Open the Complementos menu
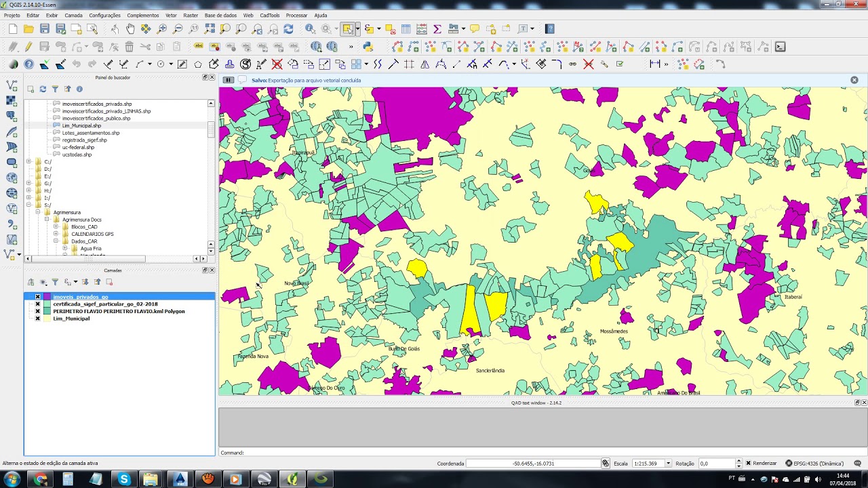This screenshot has width=868, height=488. (142, 15)
